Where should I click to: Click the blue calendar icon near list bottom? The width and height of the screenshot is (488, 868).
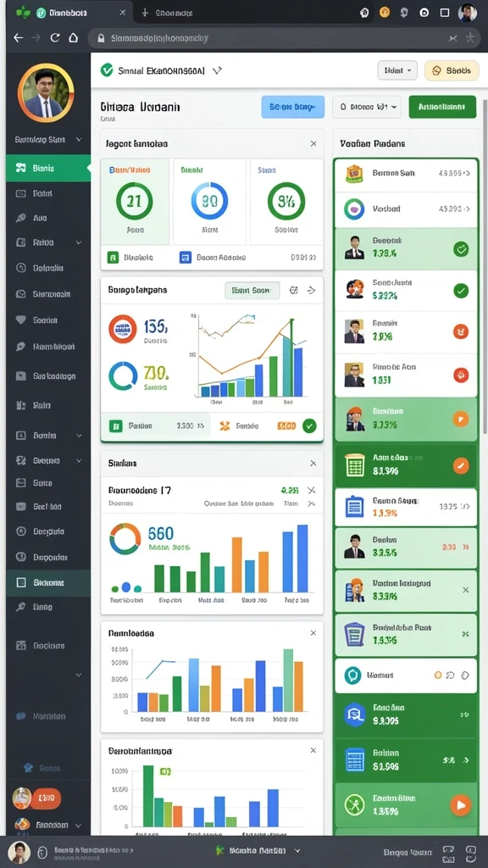point(353,759)
